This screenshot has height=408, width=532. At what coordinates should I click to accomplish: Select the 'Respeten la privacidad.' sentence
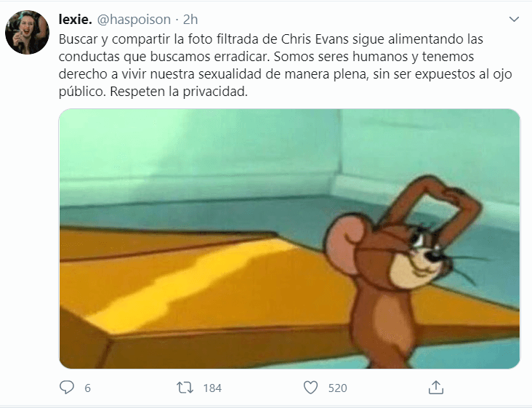(x=179, y=92)
